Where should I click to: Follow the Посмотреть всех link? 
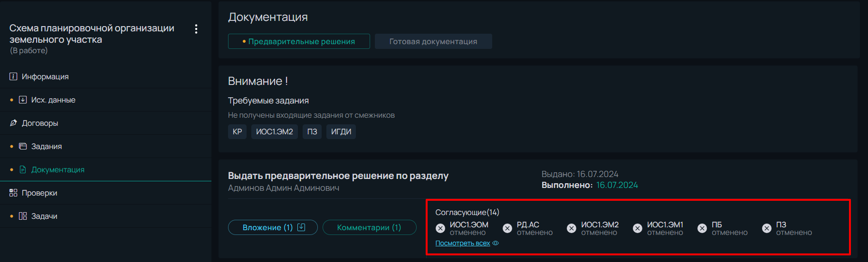(x=463, y=243)
